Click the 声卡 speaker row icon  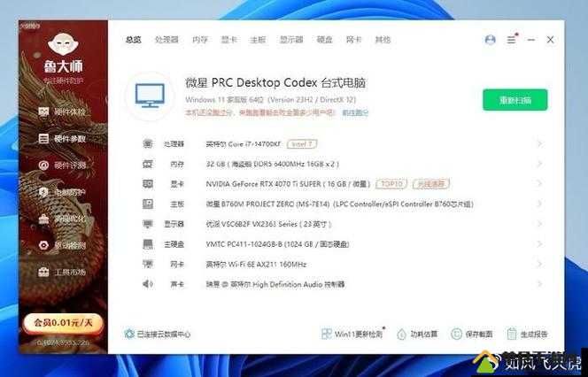(x=147, y=284)
